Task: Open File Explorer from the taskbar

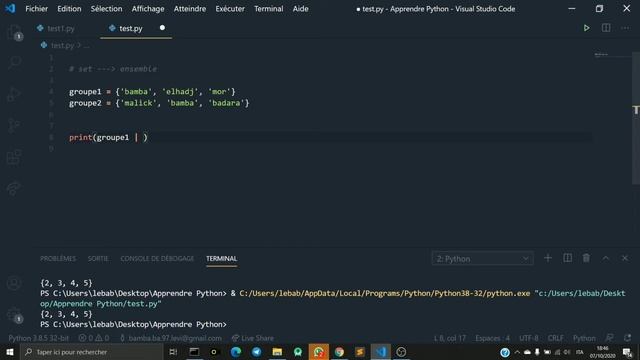Action: pos(277,352)
